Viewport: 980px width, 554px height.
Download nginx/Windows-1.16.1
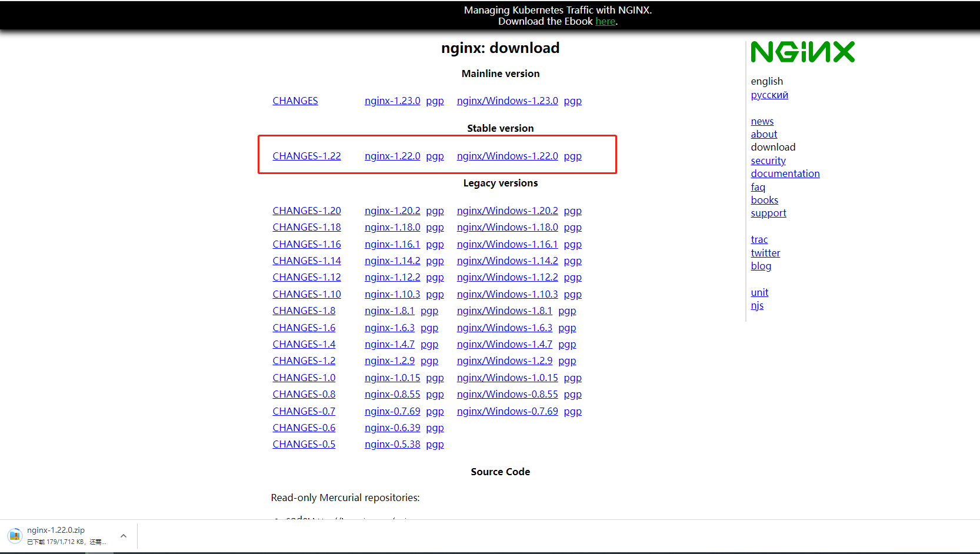508,244
